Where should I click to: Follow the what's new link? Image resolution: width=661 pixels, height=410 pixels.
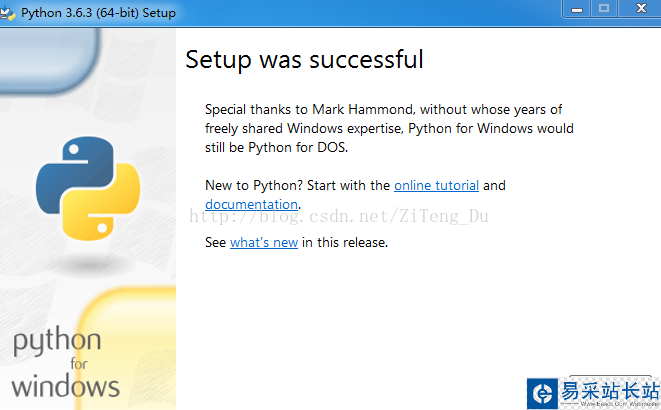264,242
